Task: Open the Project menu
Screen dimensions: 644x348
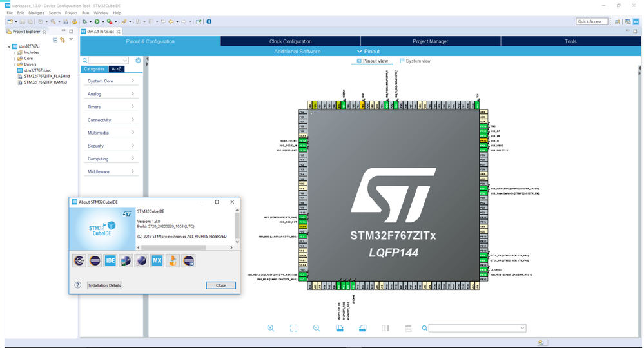Action: pyautogui.click(x=71, y=13)
